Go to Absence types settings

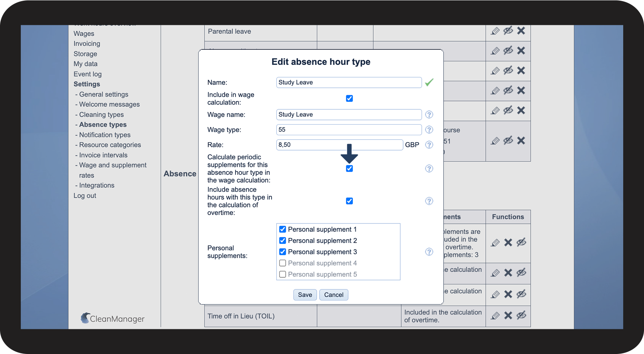(x=103, y=125)
